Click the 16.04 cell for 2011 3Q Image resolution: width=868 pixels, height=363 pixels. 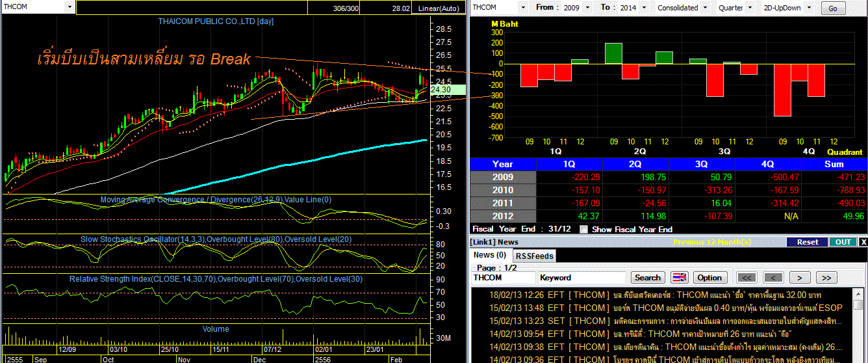pyautogui.click(x=702, y=203)
